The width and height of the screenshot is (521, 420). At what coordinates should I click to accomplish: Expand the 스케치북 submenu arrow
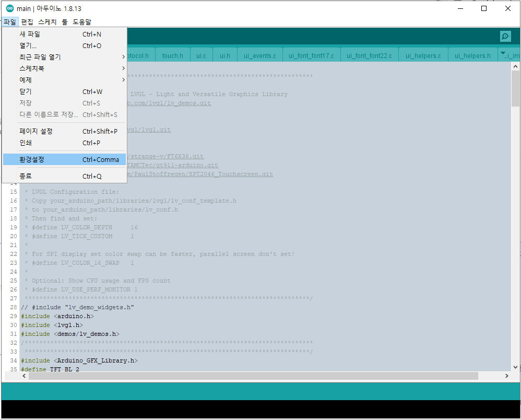123,68
